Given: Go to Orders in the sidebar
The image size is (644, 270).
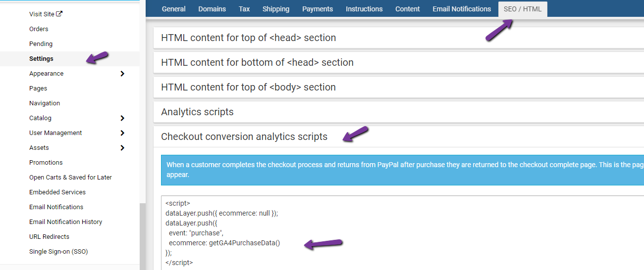Looking at the screenshot, I should tap(39, 29).
